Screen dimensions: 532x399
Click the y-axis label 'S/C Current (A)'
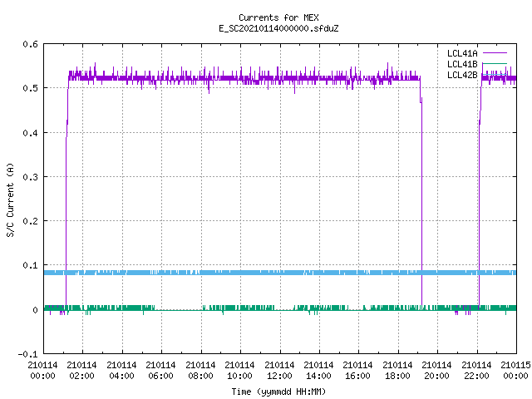click(11, 199)
